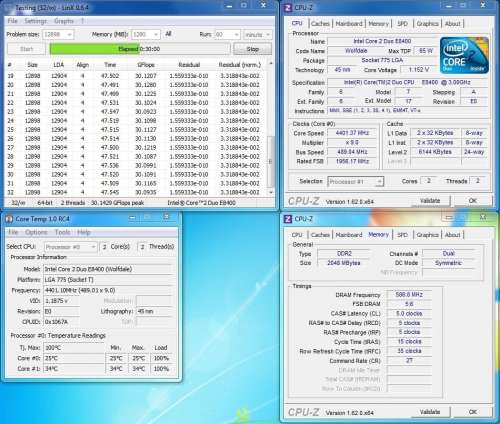Click the Command Rate value 2T
Viewport: 500px width, 424px height.
coord(409,360)
